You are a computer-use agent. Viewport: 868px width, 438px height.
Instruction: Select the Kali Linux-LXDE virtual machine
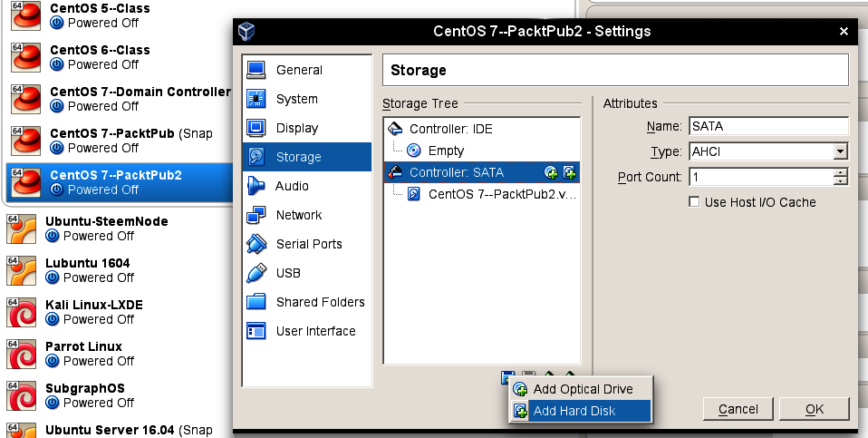pos(94,305)
